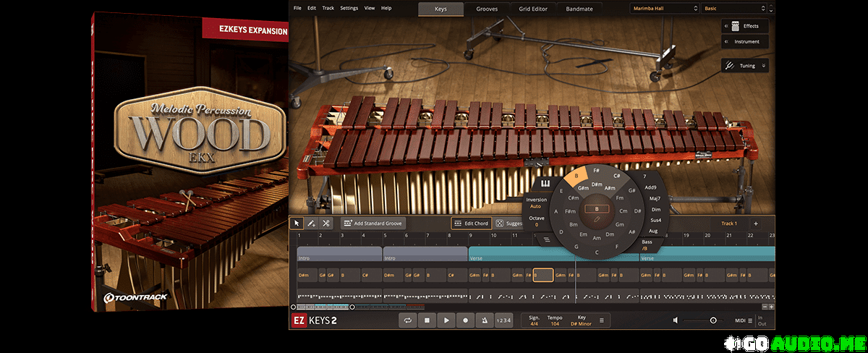Select the Sus4 chord type
The image size is (868, 353).
click(x=655, y=219)
